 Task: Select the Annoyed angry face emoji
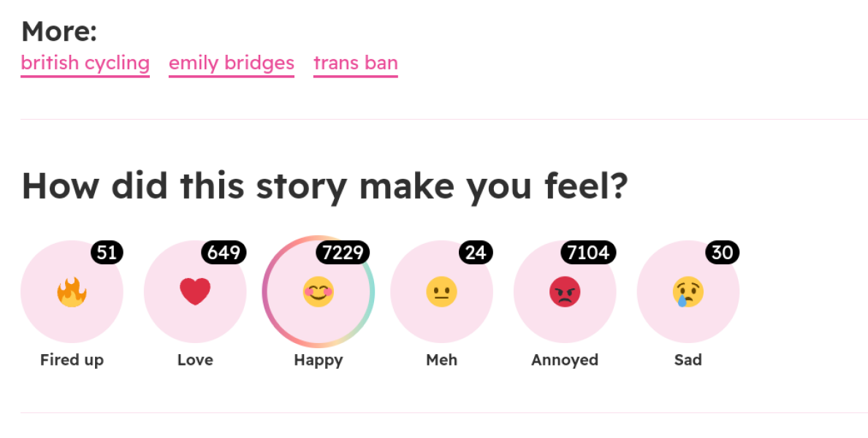pyautogui.click(x=565, y=291)
